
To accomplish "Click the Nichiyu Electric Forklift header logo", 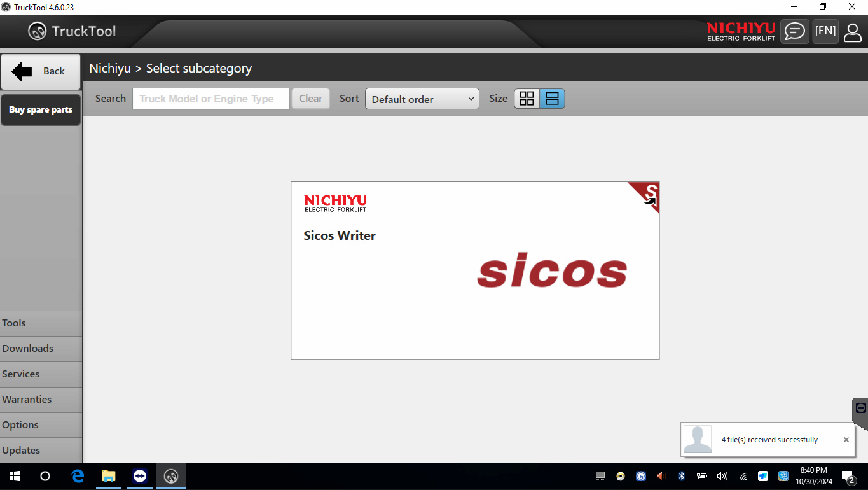I will pos(741,31).
